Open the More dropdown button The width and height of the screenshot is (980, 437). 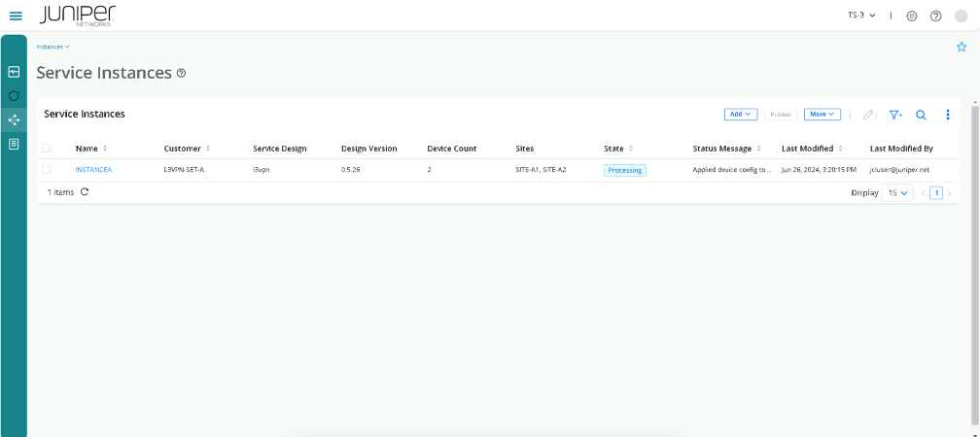click(x=822, y=115)
